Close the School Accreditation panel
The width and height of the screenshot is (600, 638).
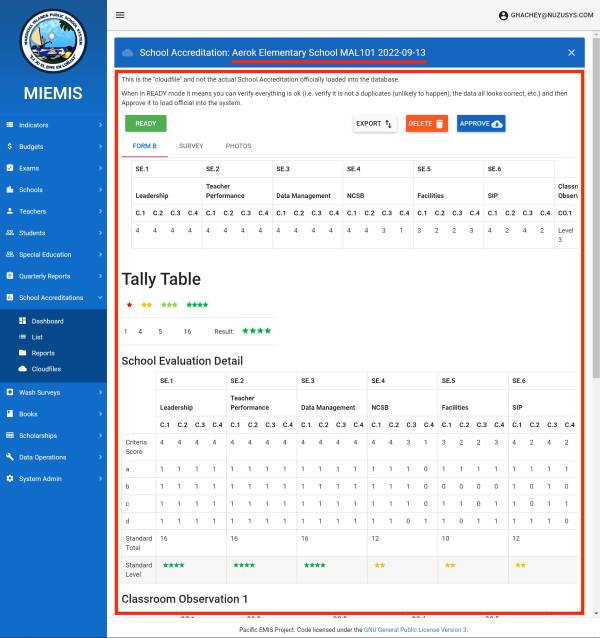(571, 52)
